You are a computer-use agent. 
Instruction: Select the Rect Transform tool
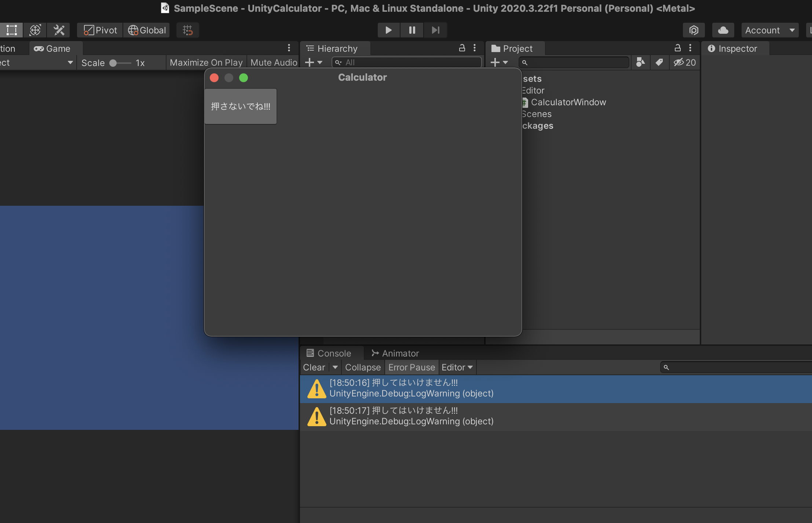point(11,30)
